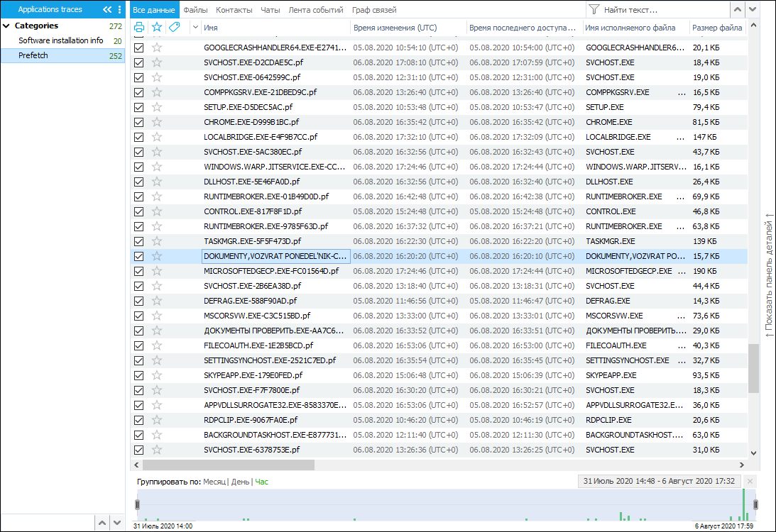Viewport: 776px width, 532px height.
Task: Click the left handle of timeline range slider
Action: [x=137, y=504]
